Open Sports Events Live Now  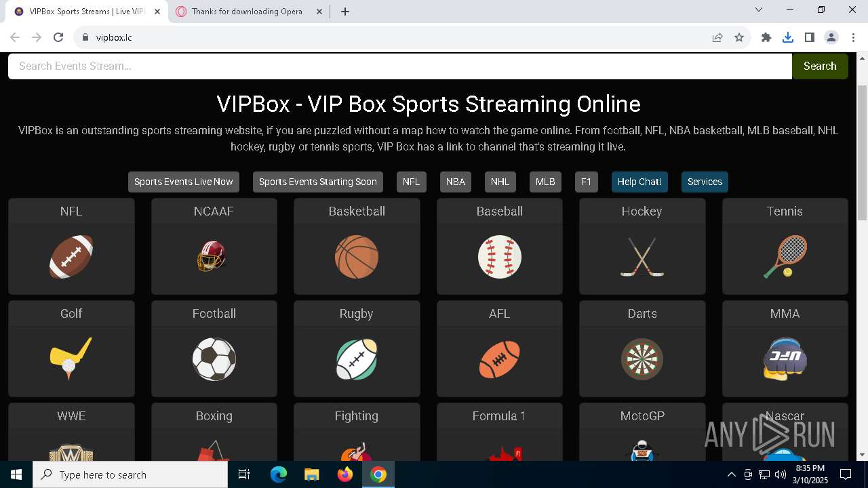(184, 182)
